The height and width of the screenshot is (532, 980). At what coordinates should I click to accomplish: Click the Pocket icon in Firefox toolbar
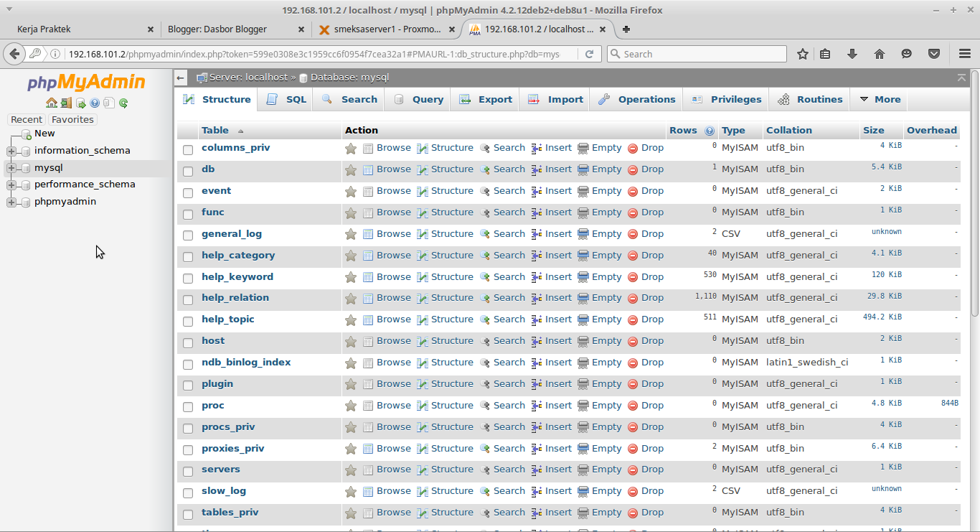934,54
